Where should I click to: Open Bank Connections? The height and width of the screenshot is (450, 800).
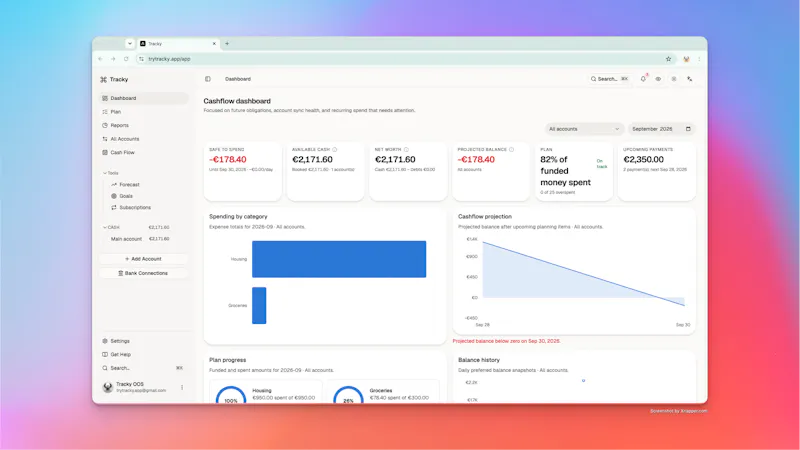pos(143,273)
